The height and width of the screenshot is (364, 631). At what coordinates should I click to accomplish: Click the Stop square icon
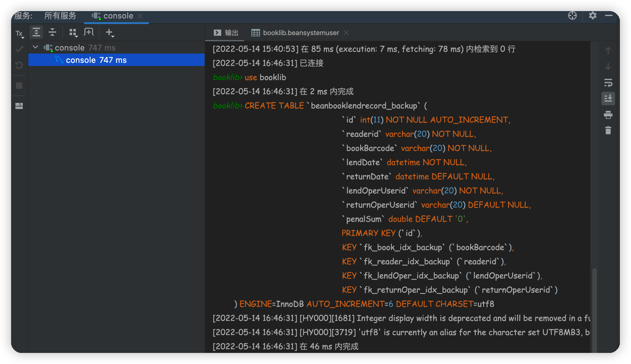click(x=19, y=86)
